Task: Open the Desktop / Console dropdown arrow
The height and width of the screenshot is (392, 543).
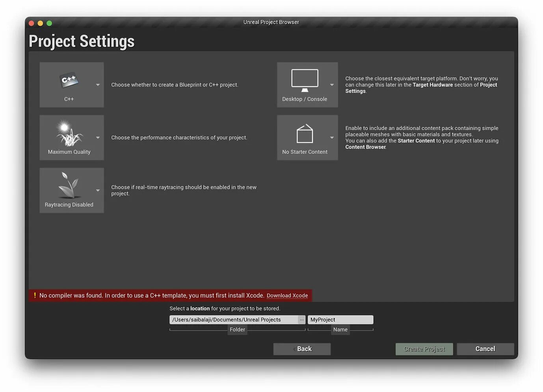Action: [332, 85]
